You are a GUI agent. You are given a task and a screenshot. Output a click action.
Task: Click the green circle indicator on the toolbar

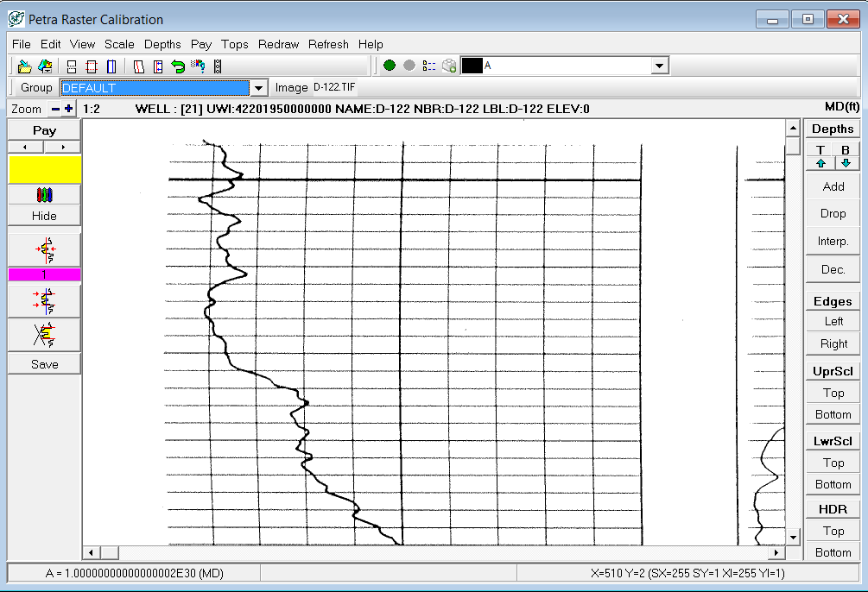click(x=390, y=65)
